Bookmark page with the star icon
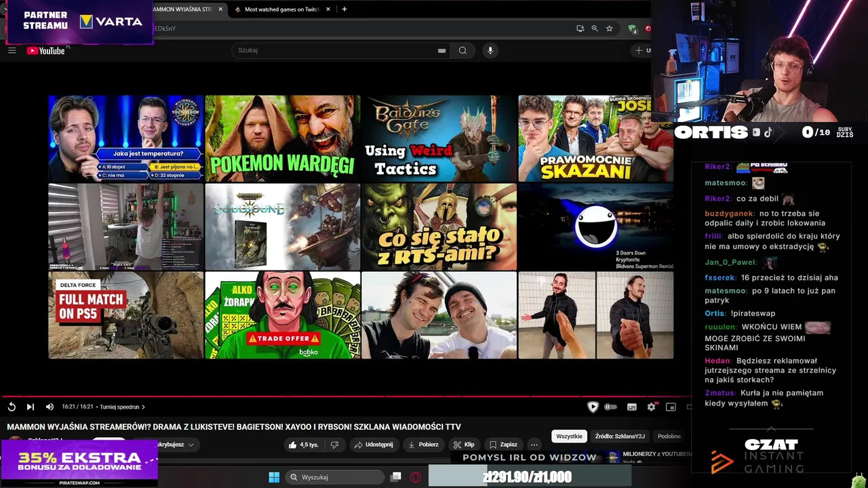The image size is (868, 488). click(609, 28)
